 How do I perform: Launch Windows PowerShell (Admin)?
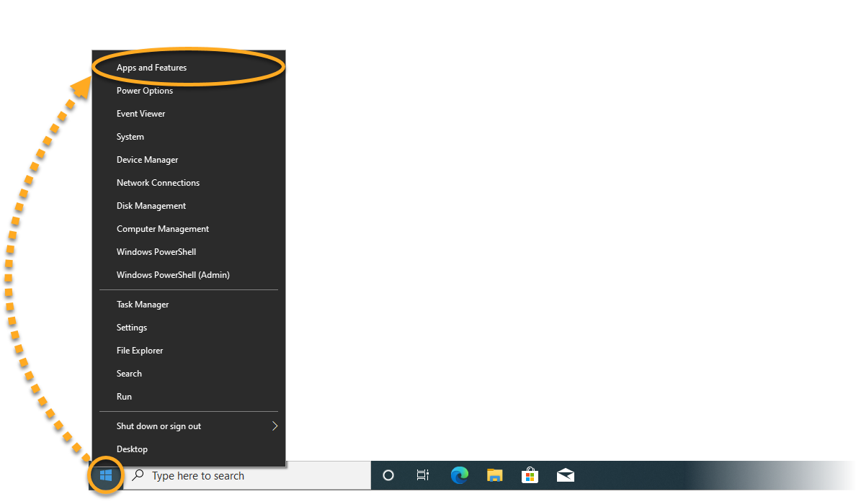173,275
